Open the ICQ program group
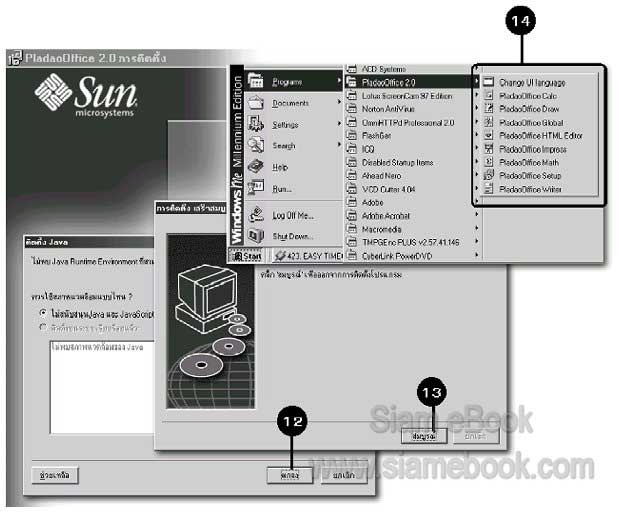This screenshot has width=619, height=514. coord(413,149)
